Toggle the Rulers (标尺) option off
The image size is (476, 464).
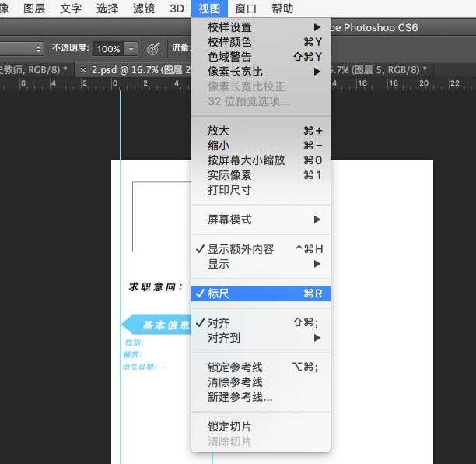[261, 294]
